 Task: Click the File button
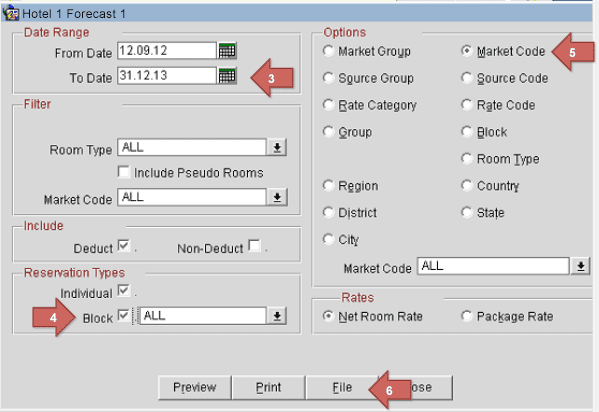pyautogui.click(x=342, y=388)
